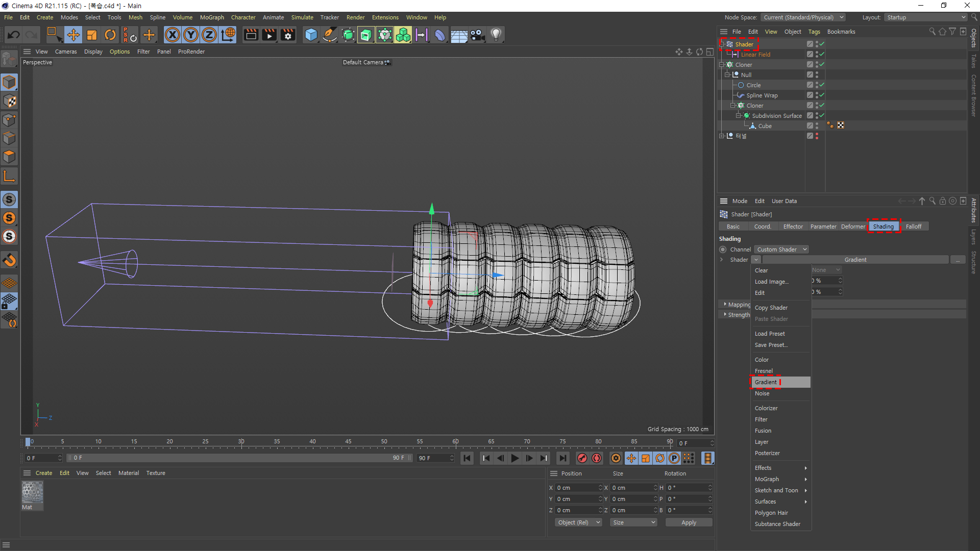Select the Rotate tool icon
This screenshot has width=980, height=551.
click(x=110, y=35)
